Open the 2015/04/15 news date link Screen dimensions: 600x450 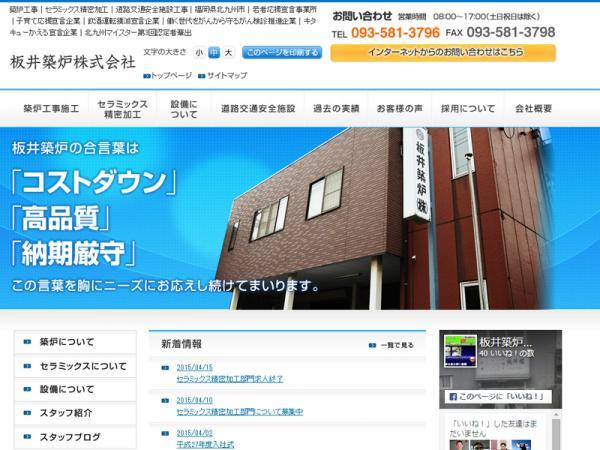[x=194, y=367]
